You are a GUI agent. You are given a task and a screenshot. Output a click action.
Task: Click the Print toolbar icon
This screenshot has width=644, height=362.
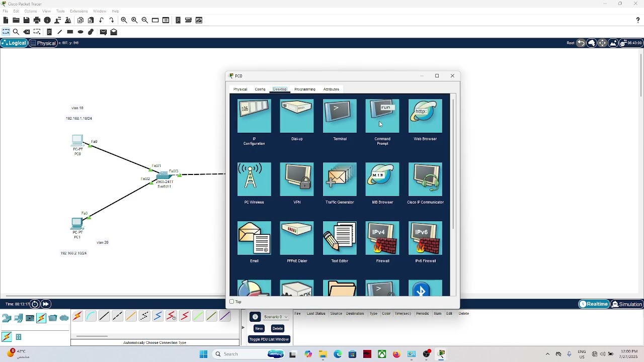click(37, 20)
